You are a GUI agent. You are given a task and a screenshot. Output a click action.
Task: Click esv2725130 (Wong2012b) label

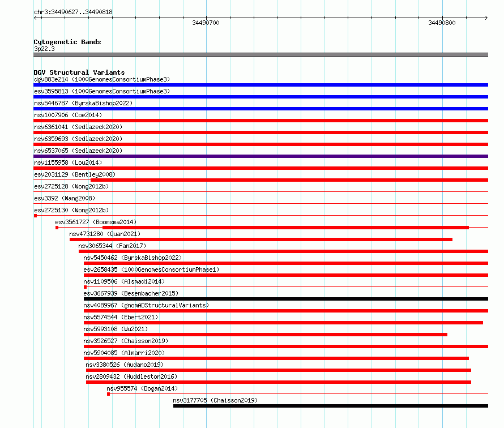click(71, 210)
